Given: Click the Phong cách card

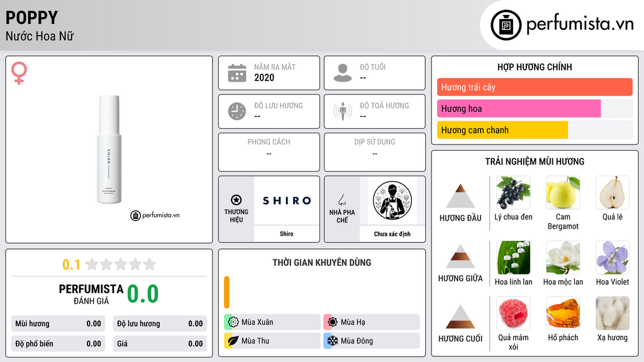Looking at the screenshot, I should click(x=269, y=152).
